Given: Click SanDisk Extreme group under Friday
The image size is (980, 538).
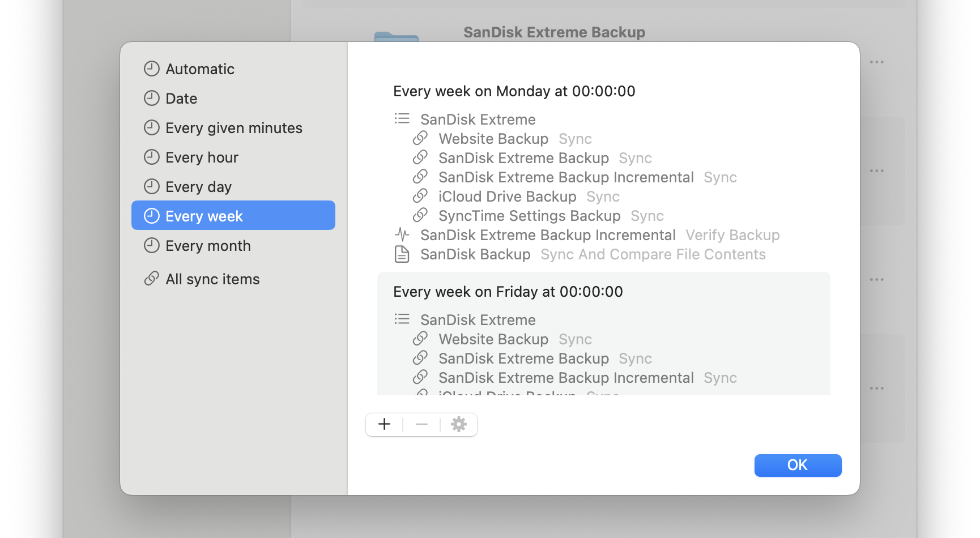Looking at the screenshot, I should click(x=478, y=320).
